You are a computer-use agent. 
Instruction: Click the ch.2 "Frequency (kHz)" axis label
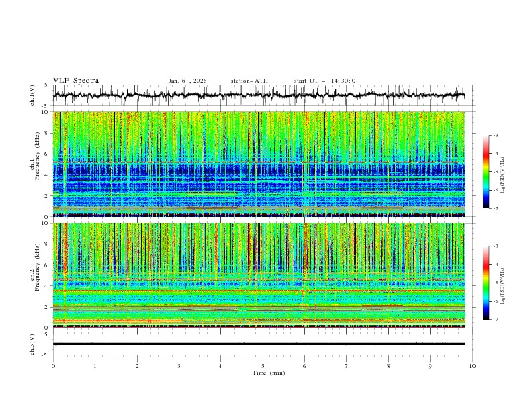point(37,267)
